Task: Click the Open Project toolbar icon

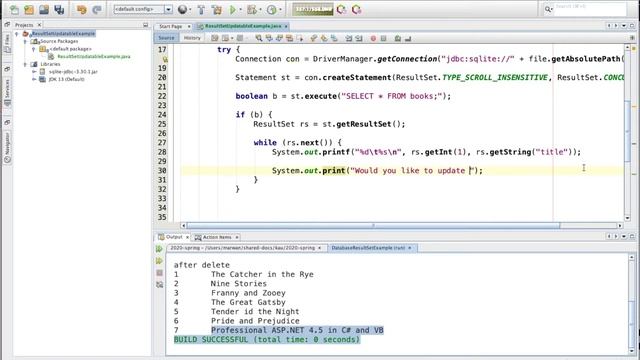Action: [44, 9]
